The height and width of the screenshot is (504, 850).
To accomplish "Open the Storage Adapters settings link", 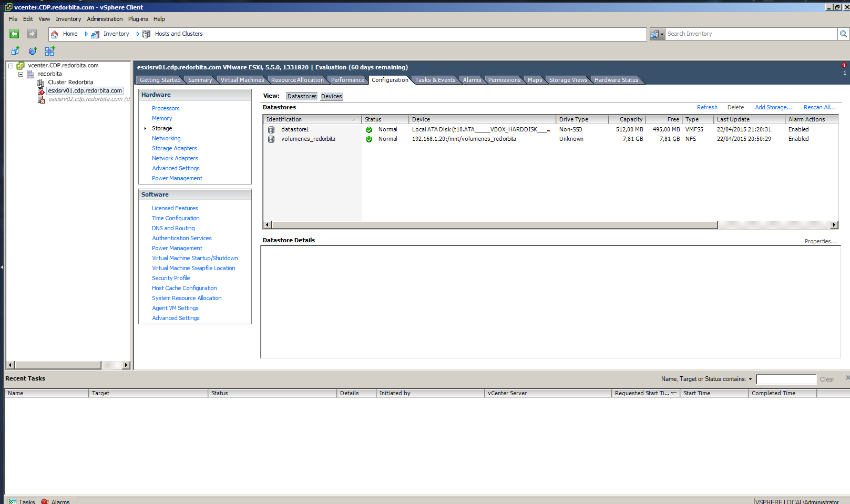I will tap(174, 148).
